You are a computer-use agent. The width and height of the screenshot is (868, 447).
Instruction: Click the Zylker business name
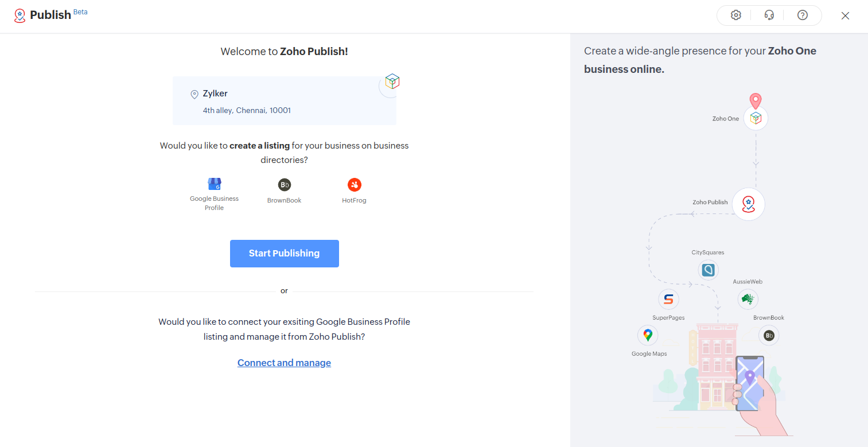tap(215, 94)
